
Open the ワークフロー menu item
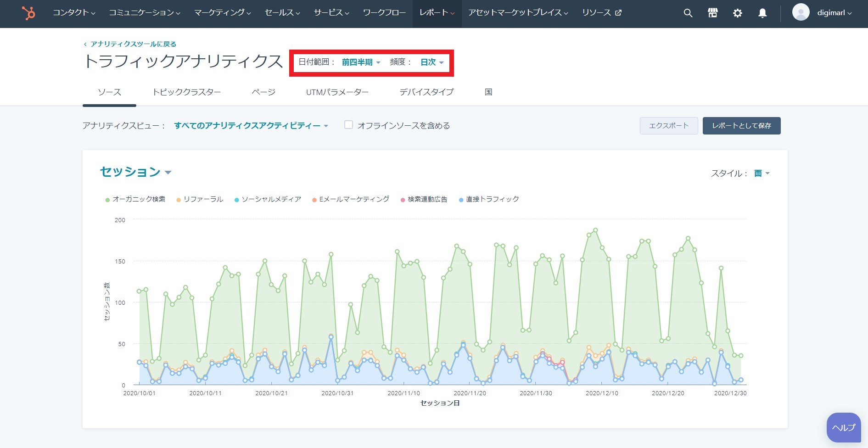click(x=384, y=13)
